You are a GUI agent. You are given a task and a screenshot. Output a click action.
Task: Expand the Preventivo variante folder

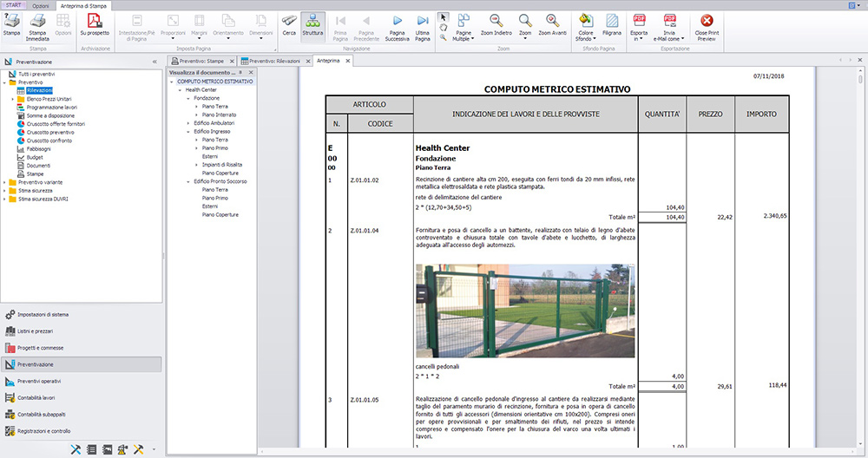point(5,182)
